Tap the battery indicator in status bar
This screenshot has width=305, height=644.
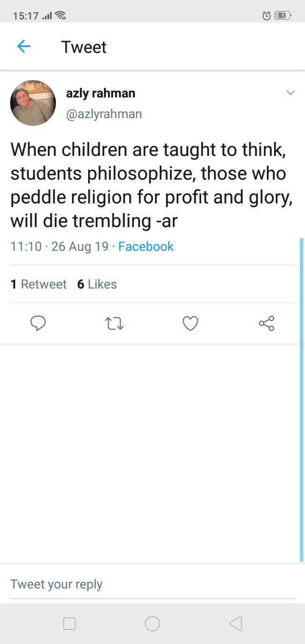coord(282,16)
